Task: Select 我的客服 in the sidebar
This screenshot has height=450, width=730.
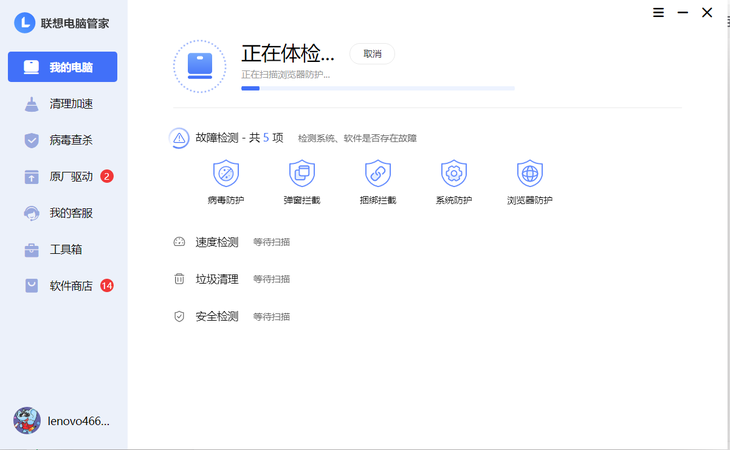Action: click(62, 213)
